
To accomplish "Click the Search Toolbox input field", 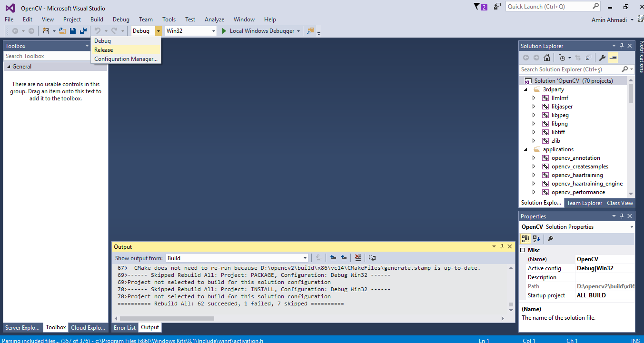I will [x=47, y=56].
